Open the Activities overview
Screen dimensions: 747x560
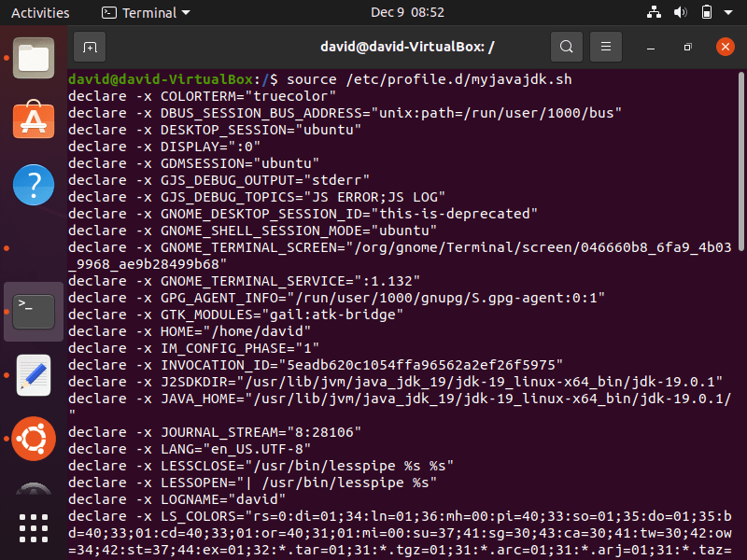(40, 12)
